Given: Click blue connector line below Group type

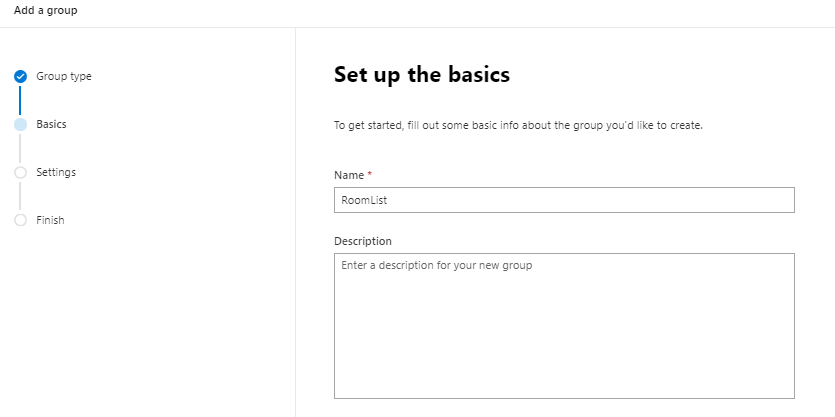Looking at the screenshot, I should pyautogui.click(x=20, y=101).
